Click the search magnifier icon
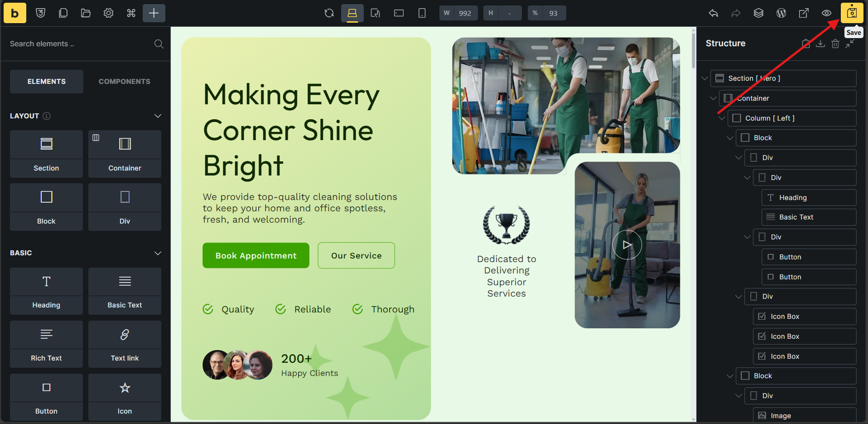 [x=159, y=44]
